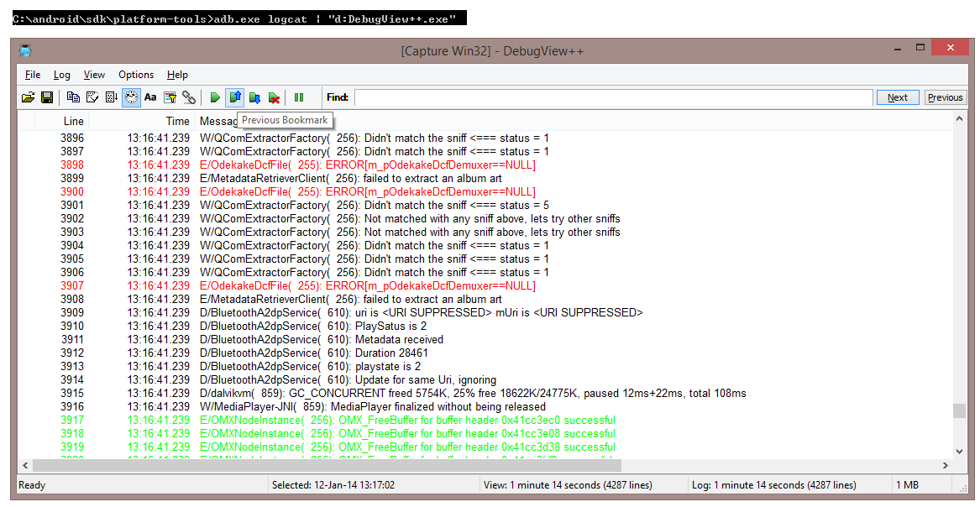Click the Next search button
980x507 pixels.
click(x=897, y=97)
